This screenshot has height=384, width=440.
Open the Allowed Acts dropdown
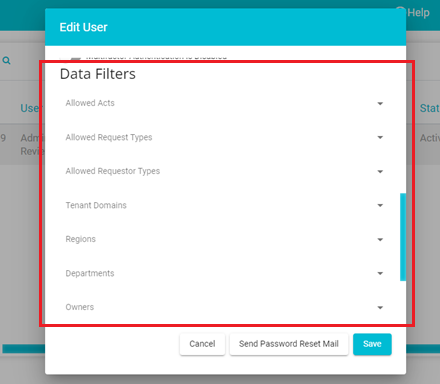[224, 103]
